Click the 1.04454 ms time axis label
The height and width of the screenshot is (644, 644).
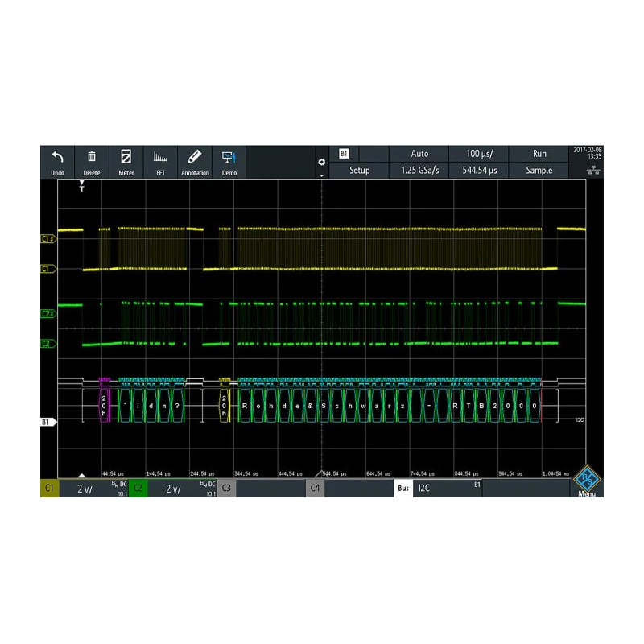pyautogui.click(x=555, y=473)
